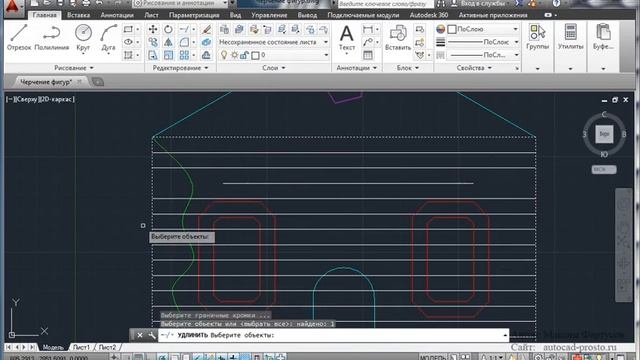Click the Вставить block icon
640x360 pixels.
398,38
